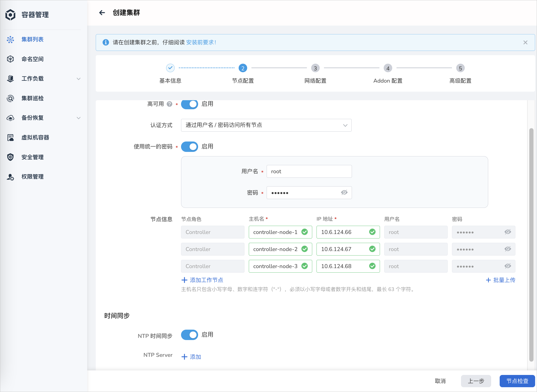
Task: Expand the 工作负载 submenu chevron
Action: pyautogui.click(x=79, y=79)
